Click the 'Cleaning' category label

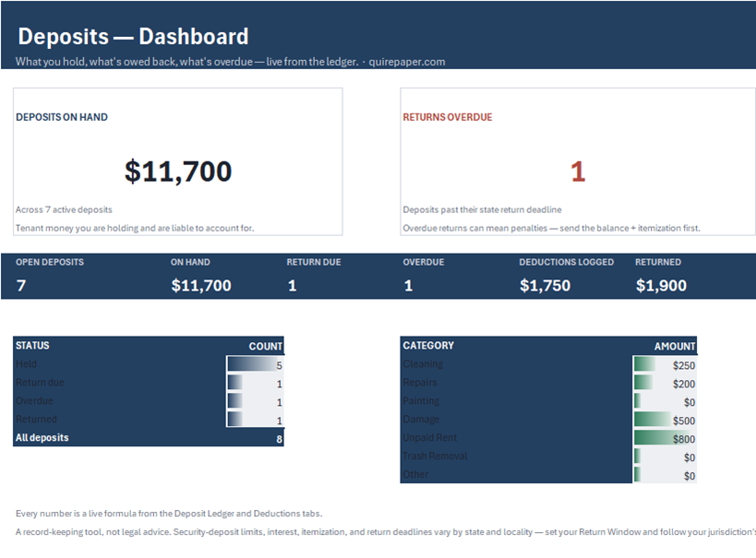(x=423, y=363)
